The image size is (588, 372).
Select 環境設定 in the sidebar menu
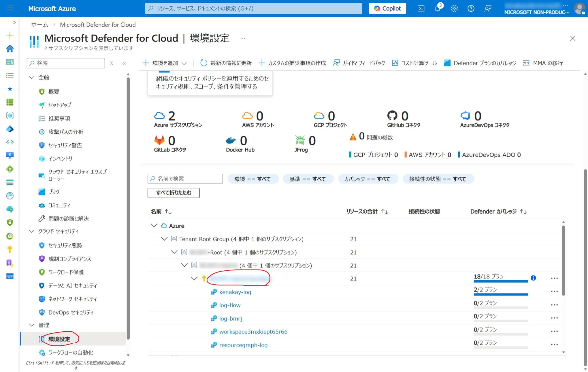click(x=61, y=339)
